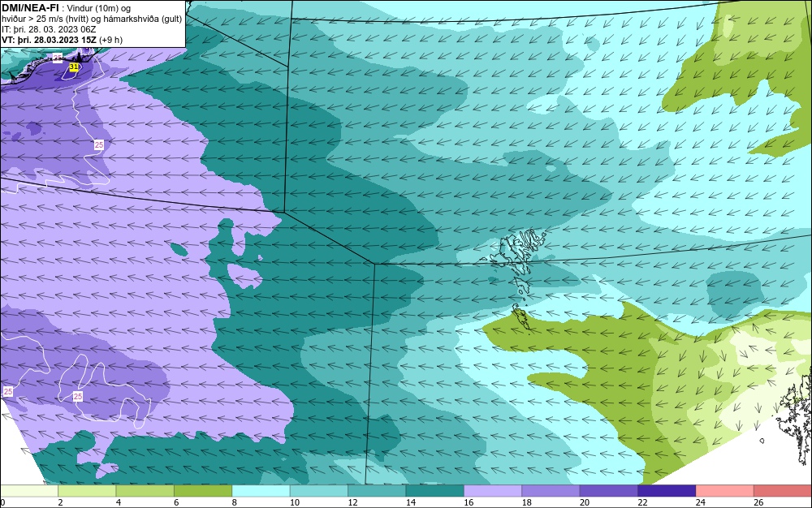
Task: Choose the light teal 10–12 m/s legend swatch
Action: [x=319, y=491]
